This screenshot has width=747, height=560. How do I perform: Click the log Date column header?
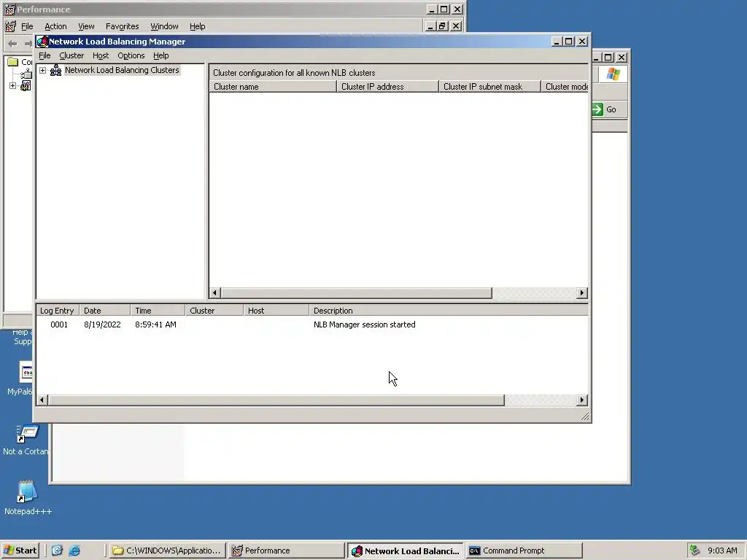coord(104,311)
